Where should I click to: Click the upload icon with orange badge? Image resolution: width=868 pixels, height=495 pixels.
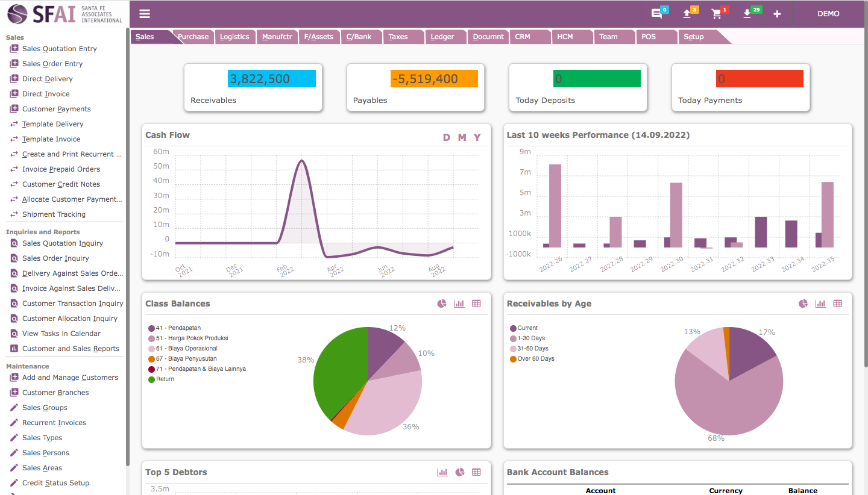687,14
